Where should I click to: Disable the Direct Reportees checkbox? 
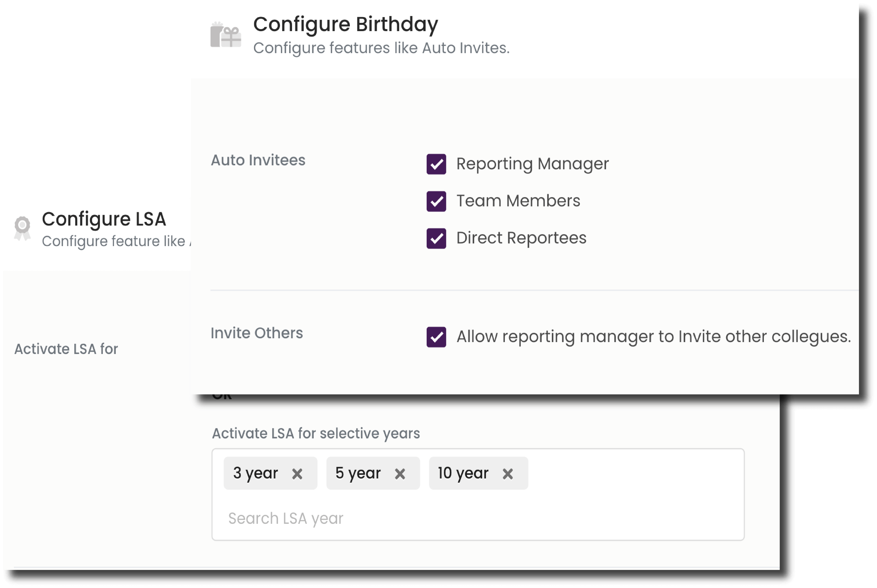point(436,238)
